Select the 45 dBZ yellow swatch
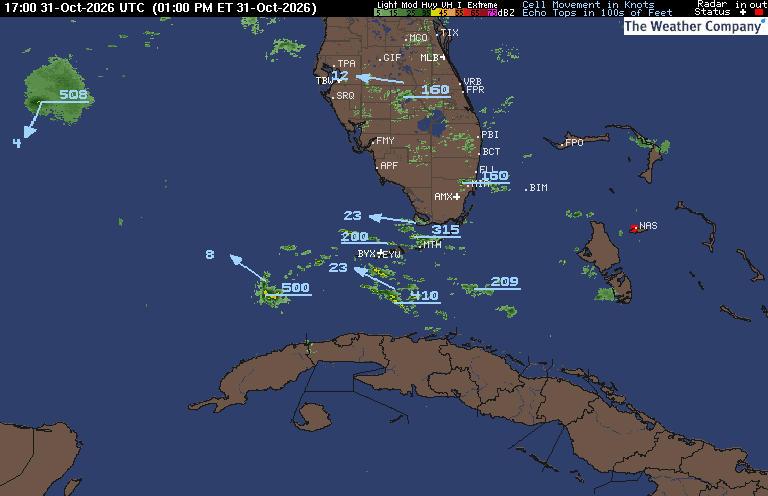 tap(442, 13)
